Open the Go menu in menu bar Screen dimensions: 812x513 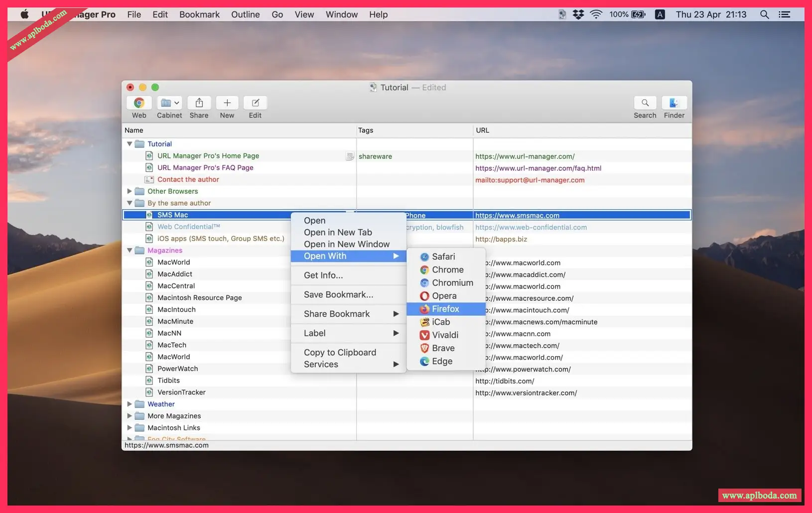click(277, 14)
